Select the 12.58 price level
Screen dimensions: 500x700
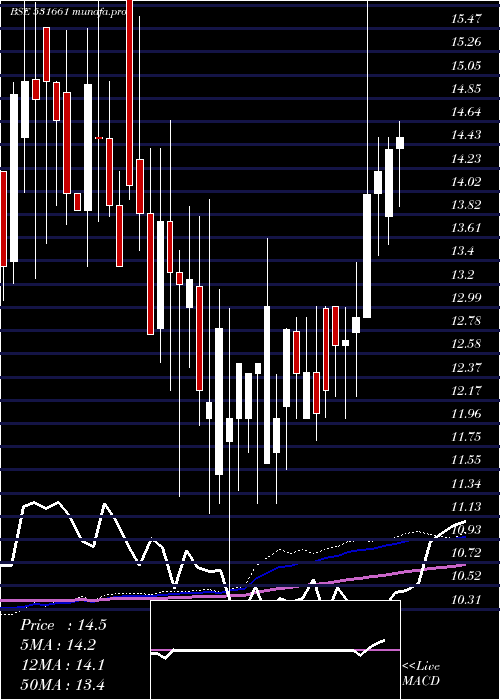pyautogui.click(x=467, y=344)
